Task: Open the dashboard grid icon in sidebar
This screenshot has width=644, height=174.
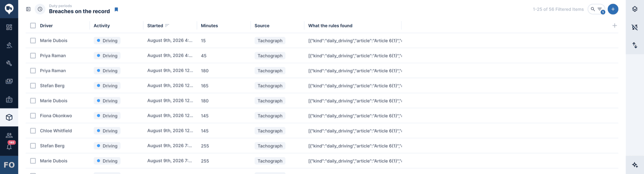Action: click(x=9, y=27)
